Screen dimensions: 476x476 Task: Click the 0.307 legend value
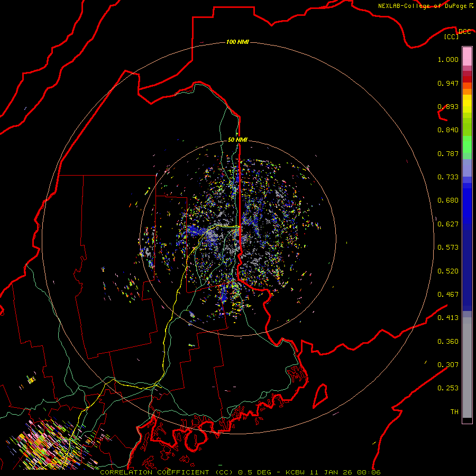448,365
